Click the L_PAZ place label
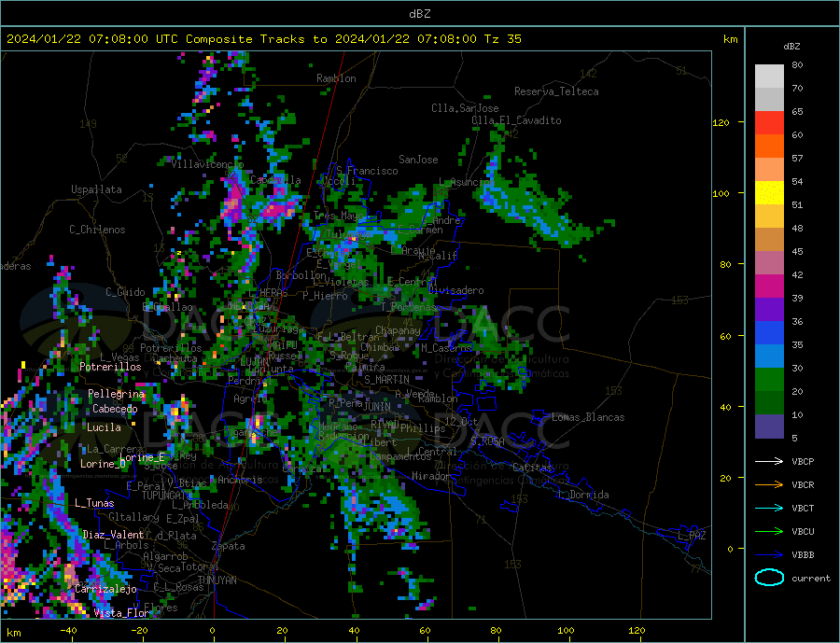The height and width of the screenshot is (643, 840). [x=692, y=535]
